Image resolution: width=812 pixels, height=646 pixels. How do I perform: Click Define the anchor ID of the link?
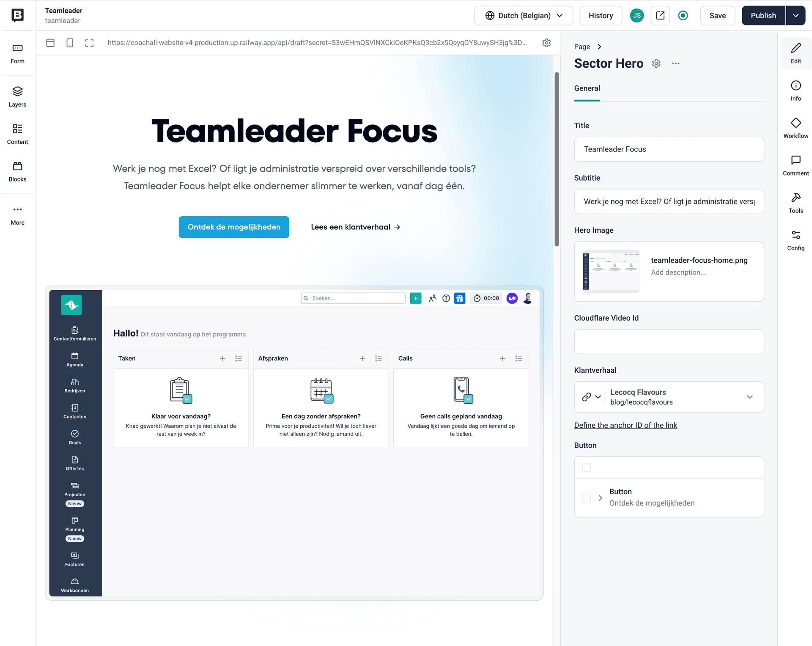pyautogui.click(x=625, y=425)
